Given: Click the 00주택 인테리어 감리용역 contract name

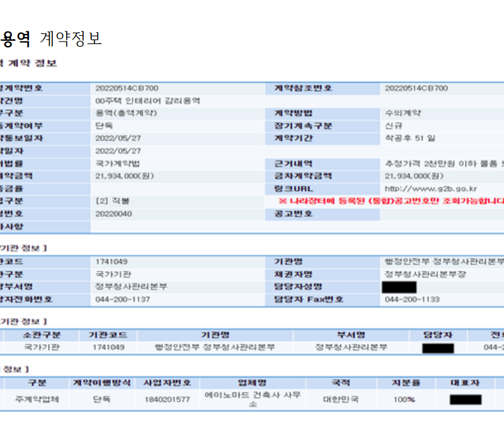Looking at the screenshot, I should 148,101.
